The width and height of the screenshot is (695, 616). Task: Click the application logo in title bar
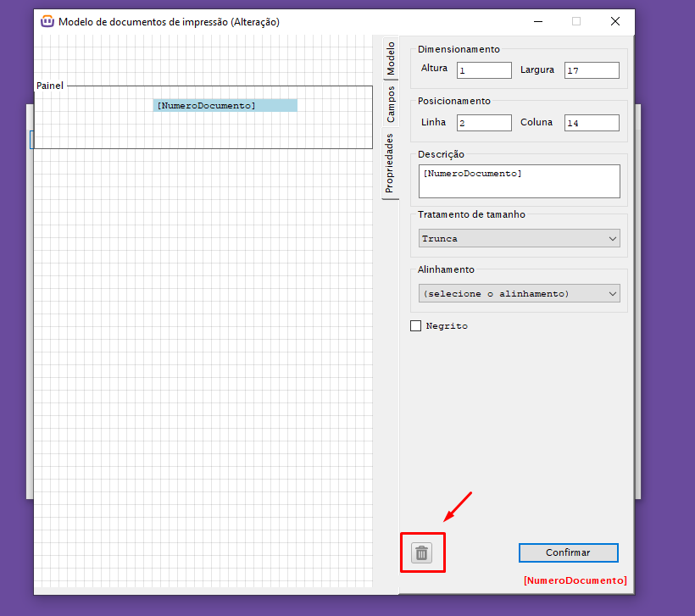47,21
